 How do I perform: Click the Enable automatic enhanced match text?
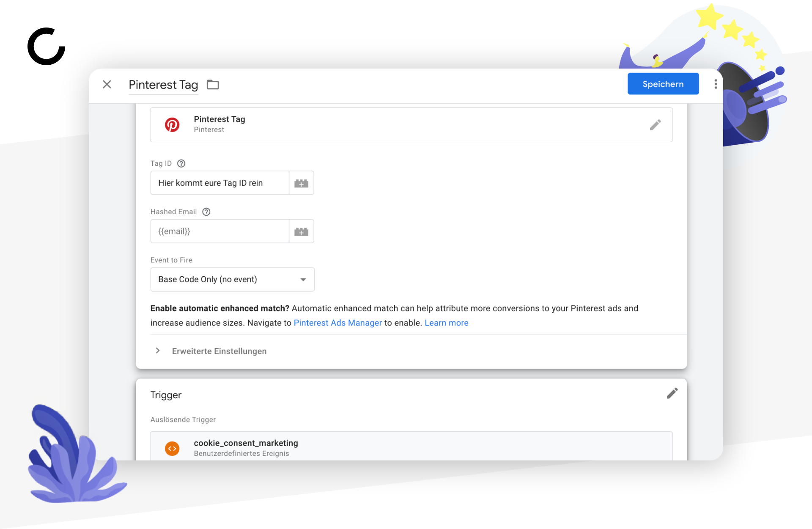click(220, 308)
